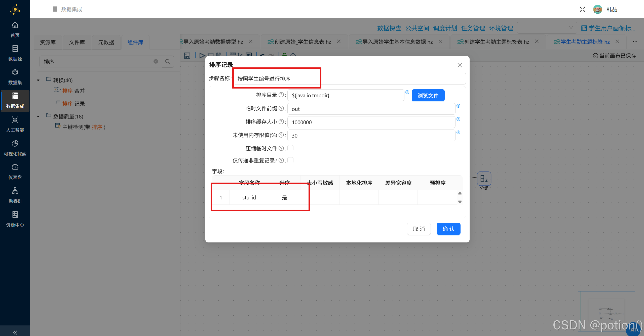Image resolution: width=644 pixels, height=336 pixels.
Task: Click blue info icon right of 未使用内存限值 field
Action: [x=458, y=132]
